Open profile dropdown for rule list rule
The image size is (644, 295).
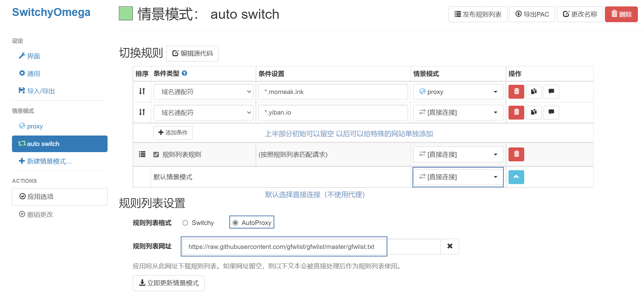[458, 154]
